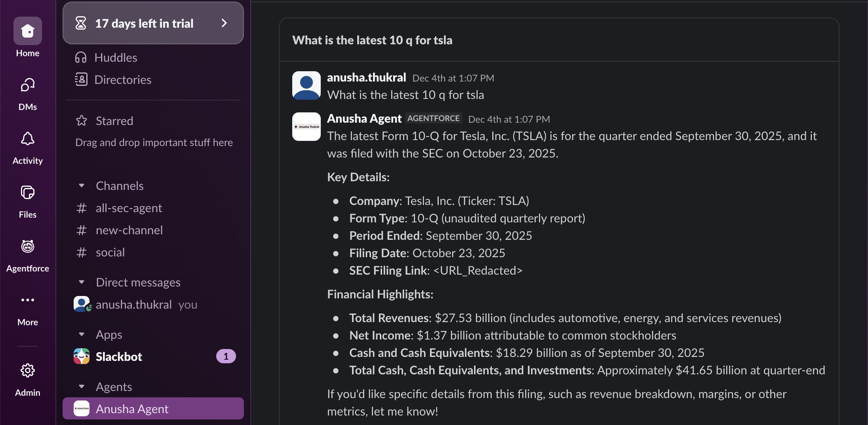Open the Agentforce icon
The height and width of the screenshot is (425, 868).
pos(28,247)
